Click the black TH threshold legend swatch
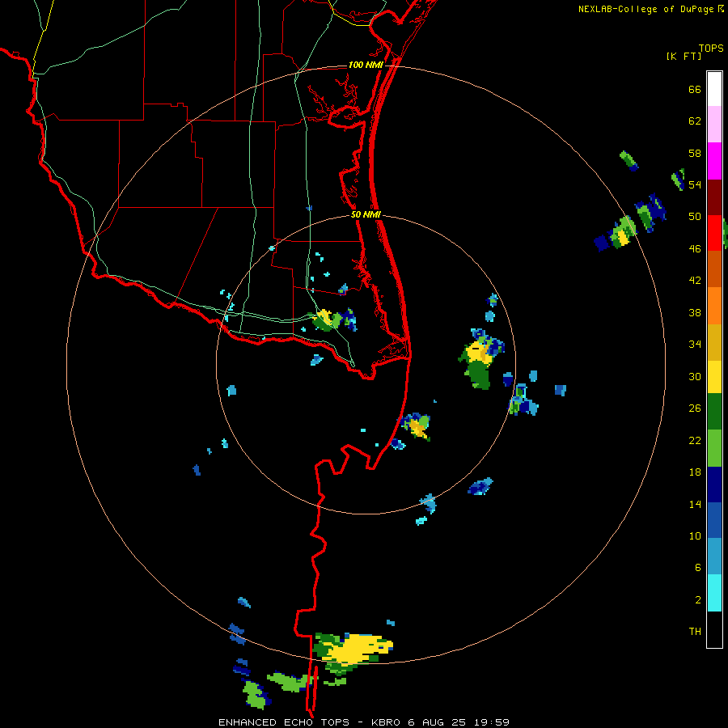 [714, 629]
